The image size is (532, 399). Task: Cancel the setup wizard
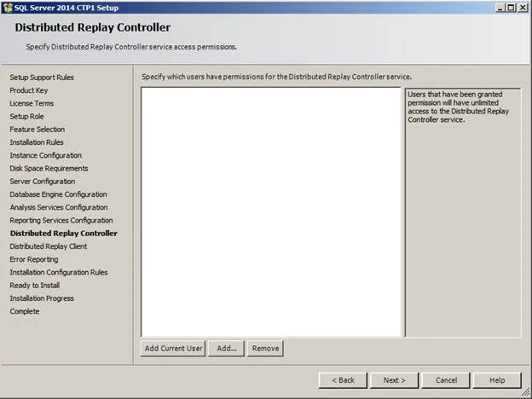(446, 380)
